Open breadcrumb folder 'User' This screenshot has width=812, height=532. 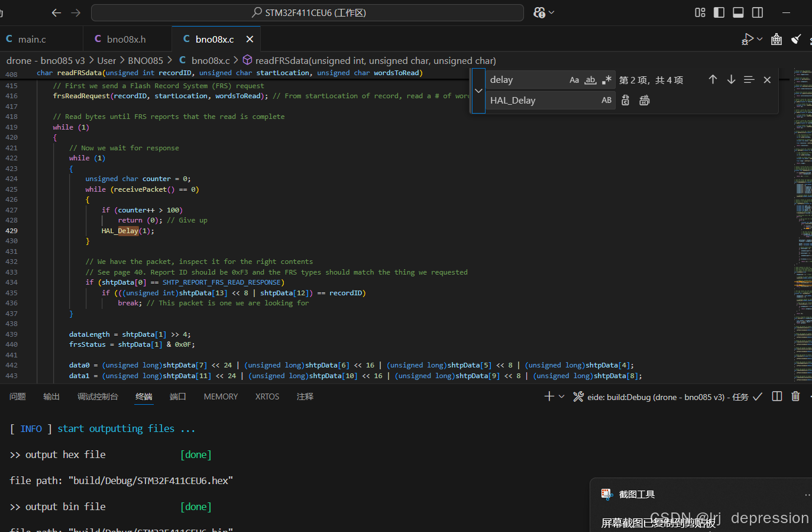(x=106, y=60)
